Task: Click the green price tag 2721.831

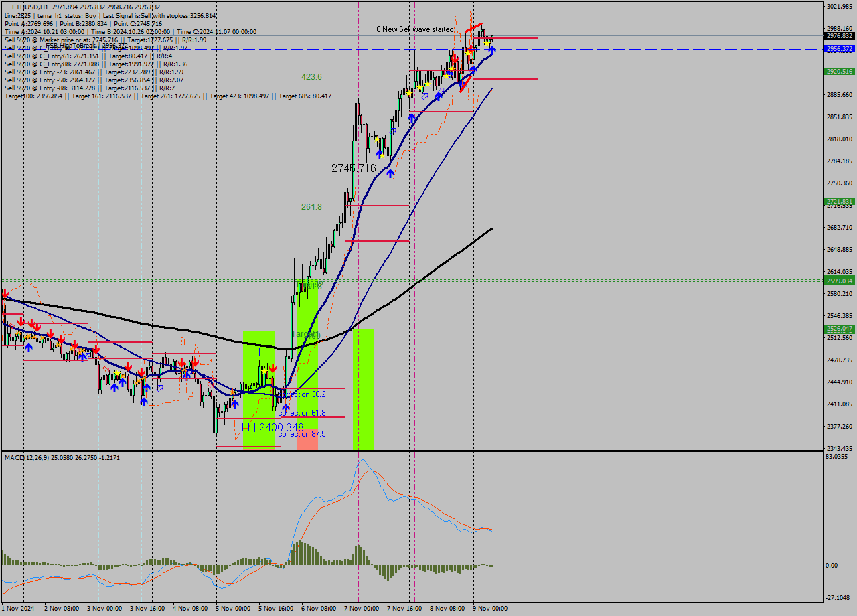Action: tap(839, 201)
